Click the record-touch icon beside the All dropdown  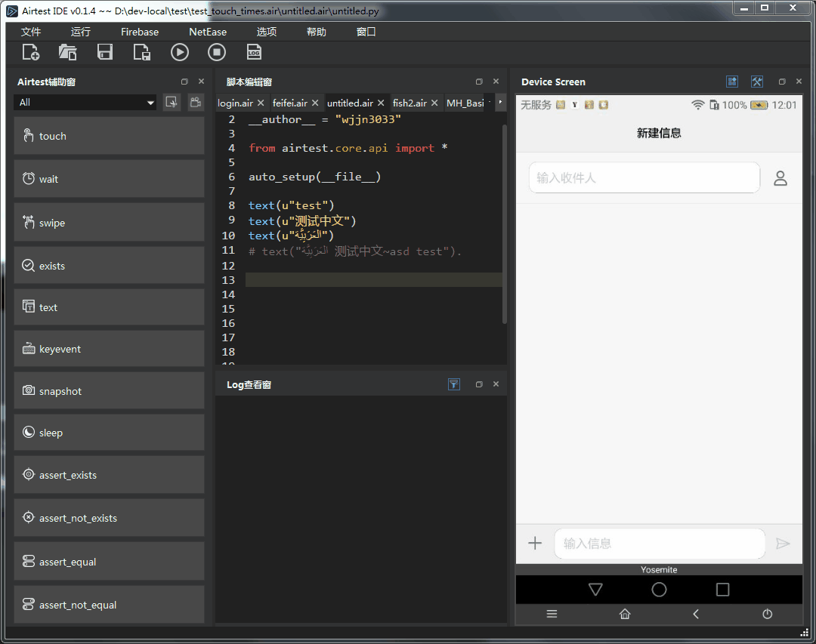(172, 102)
